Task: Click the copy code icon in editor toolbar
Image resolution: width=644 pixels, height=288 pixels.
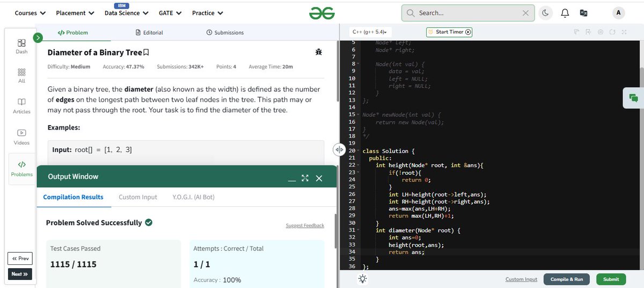Action: point(576,32)
